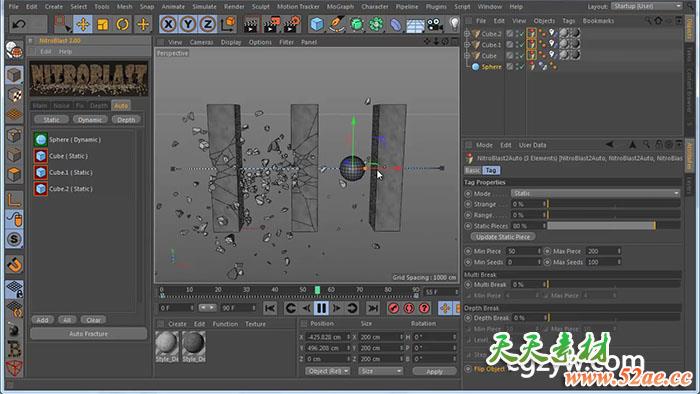Click the Update Static Piece button
Screen dimensions: 700x394
point(503,237)
